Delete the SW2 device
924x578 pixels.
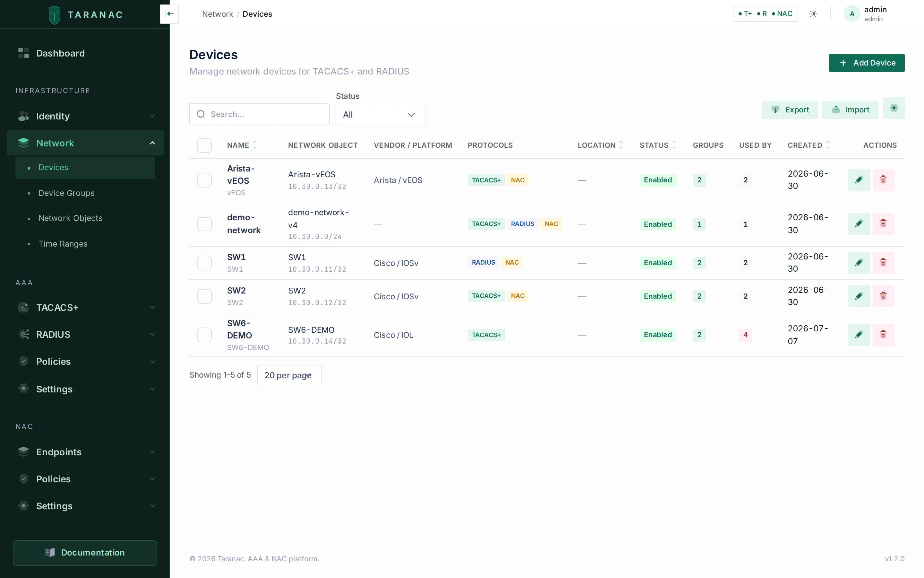pos(883,296)
